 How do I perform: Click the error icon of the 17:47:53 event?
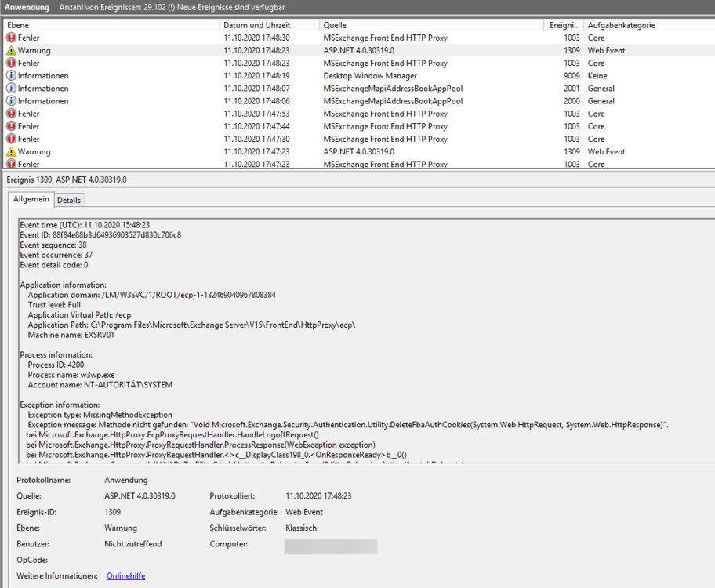(11, 114)
